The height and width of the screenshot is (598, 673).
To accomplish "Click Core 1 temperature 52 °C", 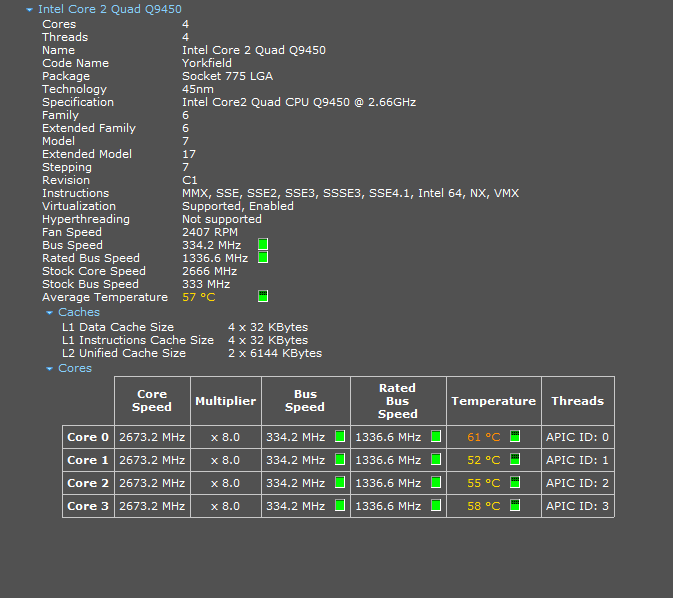I will (x=484, y=460).
